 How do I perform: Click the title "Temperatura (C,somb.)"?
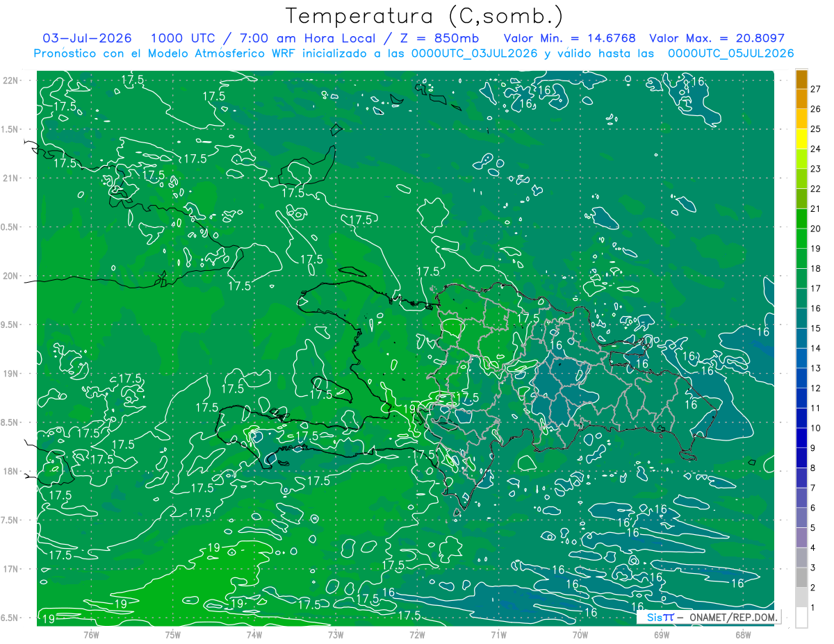pos(425,16)
